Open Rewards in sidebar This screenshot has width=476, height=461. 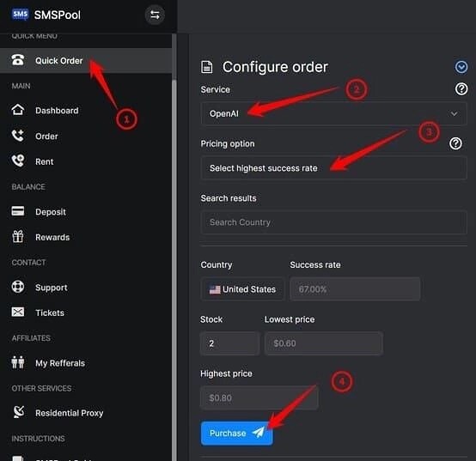52,237
